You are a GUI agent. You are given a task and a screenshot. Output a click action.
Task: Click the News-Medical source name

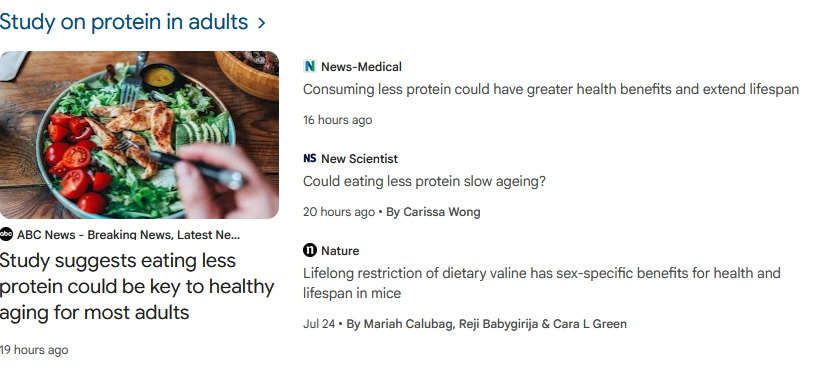361,67
